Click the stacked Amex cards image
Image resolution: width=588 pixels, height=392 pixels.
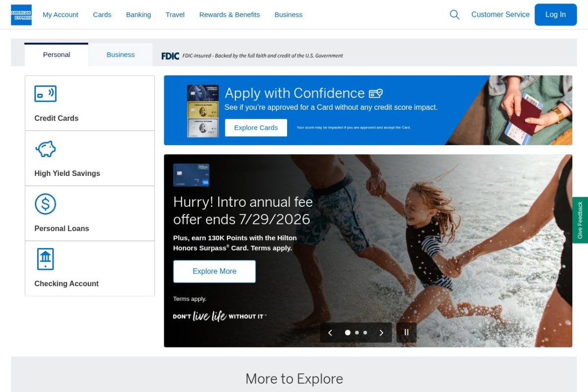pyautogui.click(x=203, y=111)
